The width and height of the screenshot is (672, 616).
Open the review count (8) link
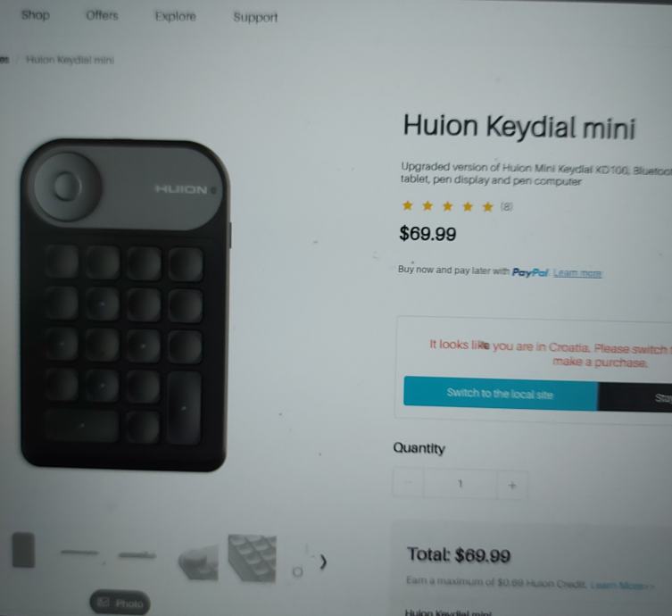pos(507,206)
